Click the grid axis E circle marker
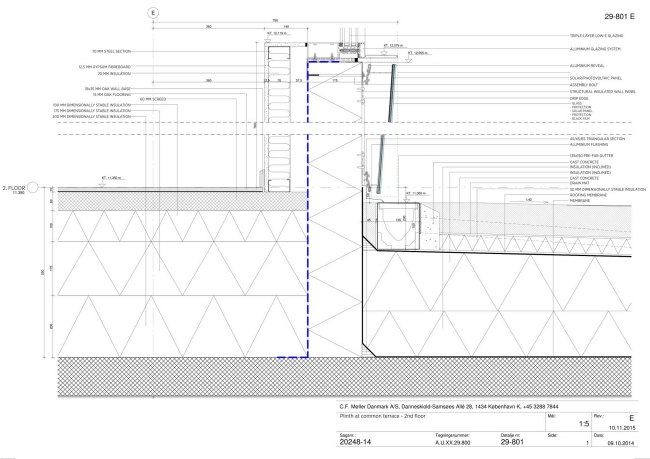Image resolution: width=650 pixels, height=459 pixels. pos(152,12)
